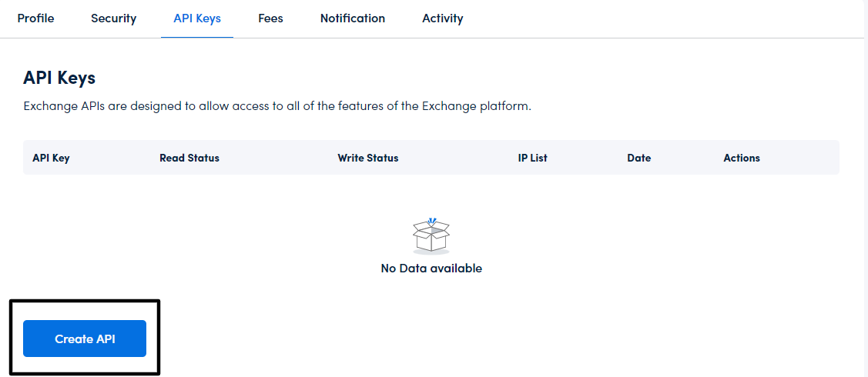Click the blue underline beneath API Keys tab

(197, 37)
